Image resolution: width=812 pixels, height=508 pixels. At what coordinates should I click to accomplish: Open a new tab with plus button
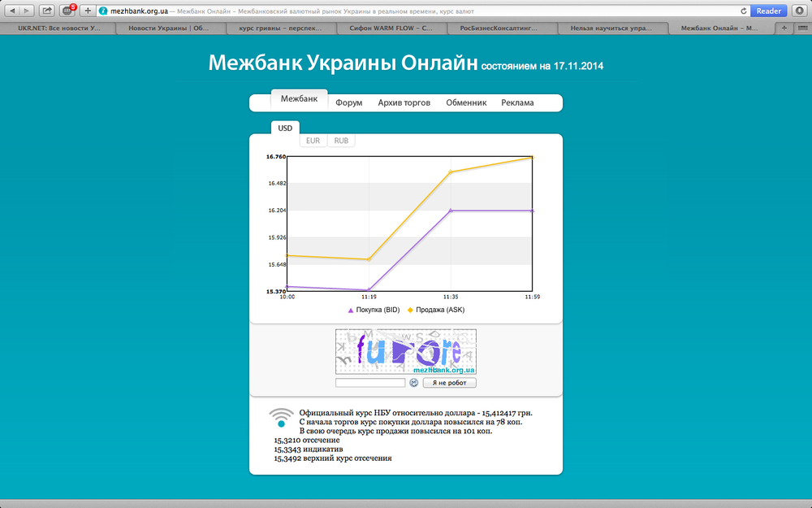784,28
